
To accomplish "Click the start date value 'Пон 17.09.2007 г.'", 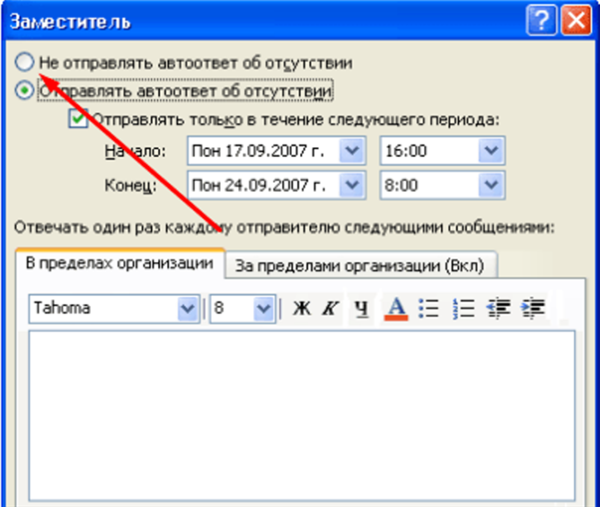I will (258, 151).
